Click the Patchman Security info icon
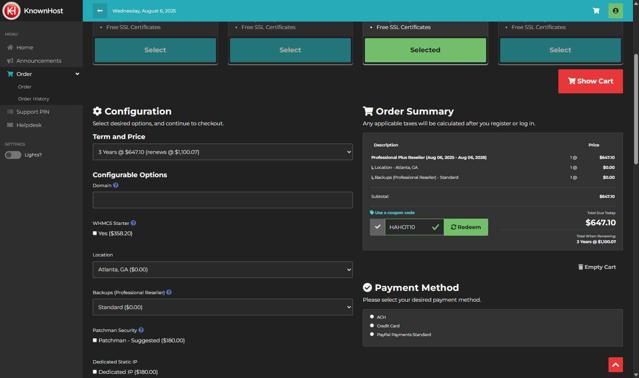This screenshot has height=378, width=639. 141,330
